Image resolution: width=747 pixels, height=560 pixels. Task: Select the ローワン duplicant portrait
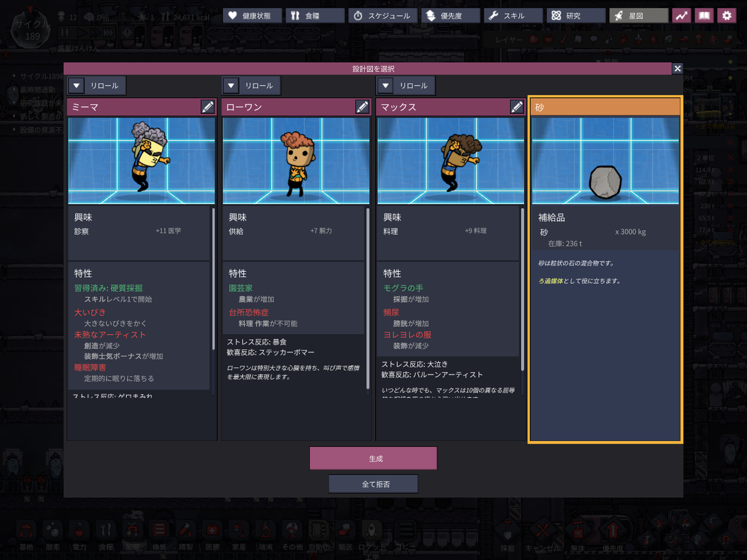[296, 161]
